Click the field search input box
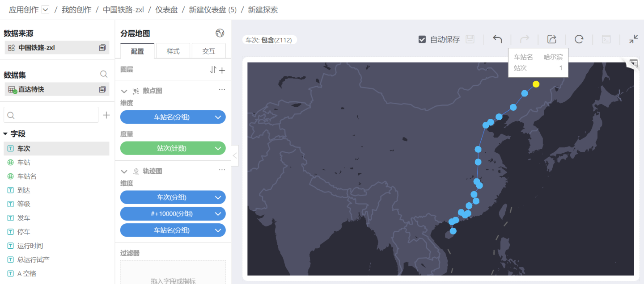644x284 pixels. [51, 115]
